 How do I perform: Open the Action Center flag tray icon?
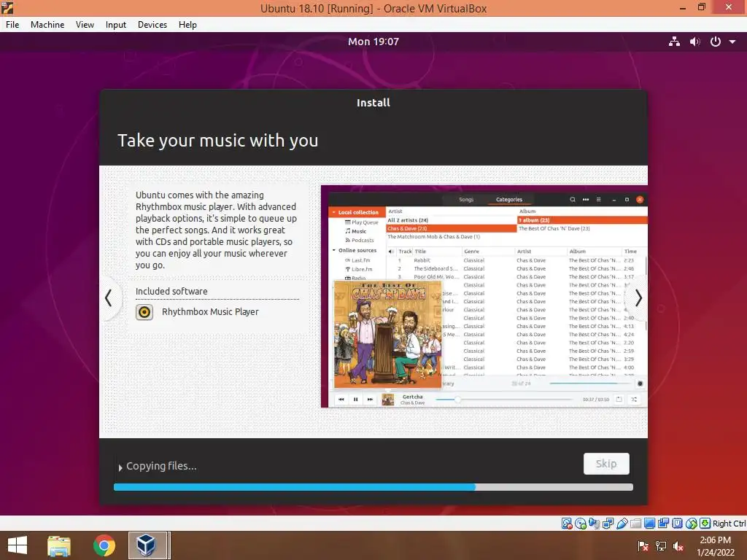tap(643, 545)
